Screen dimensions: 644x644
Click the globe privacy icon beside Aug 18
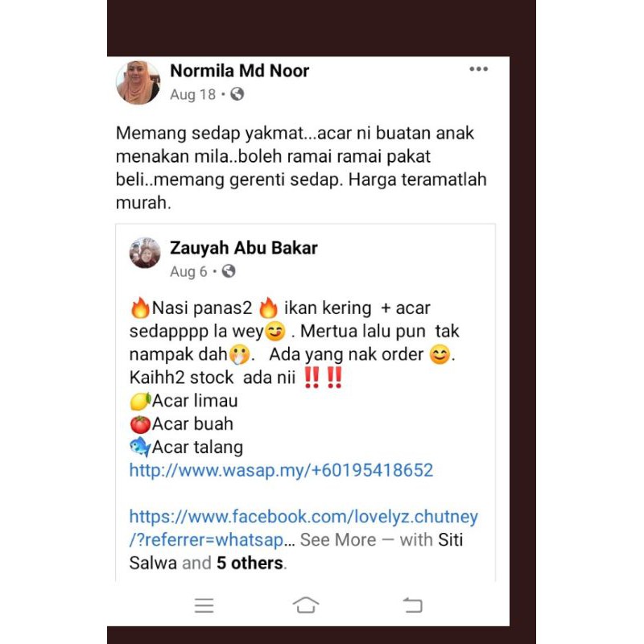pyautogui.click(x=237, y=94)
